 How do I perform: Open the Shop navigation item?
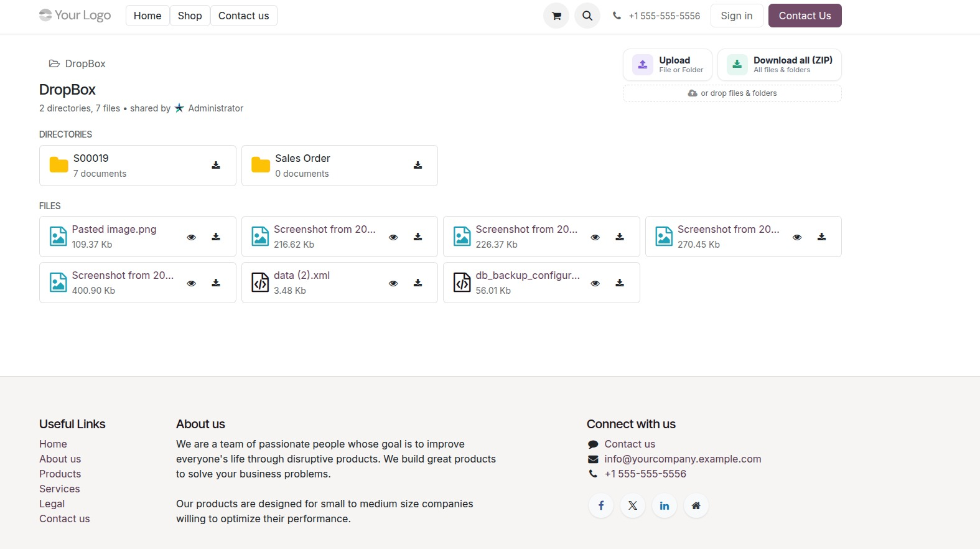190,16
